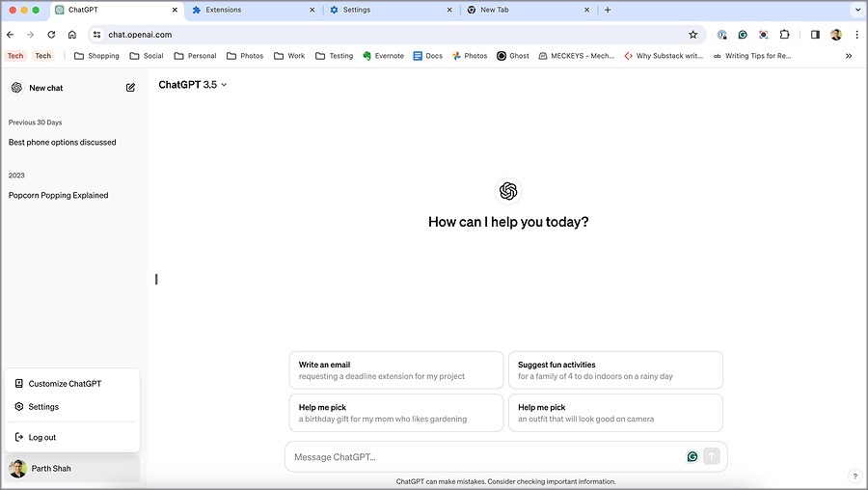
Task: Toggle the browser side panel icon
Action: point(815,35)
